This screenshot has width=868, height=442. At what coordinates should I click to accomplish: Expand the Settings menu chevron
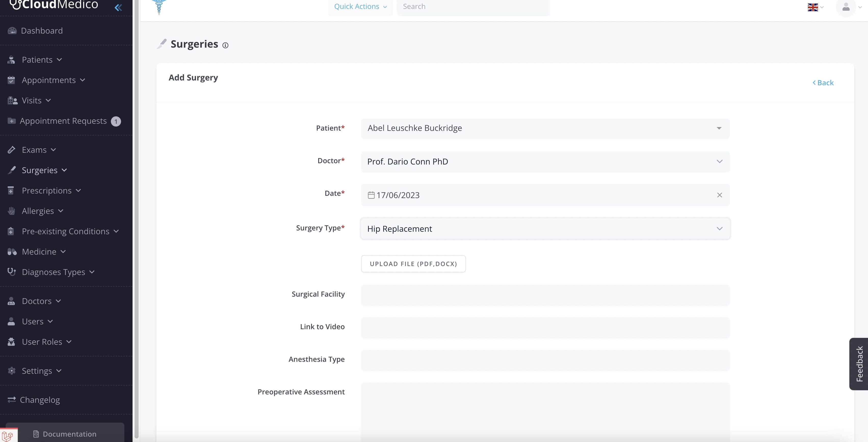tap(59, 371)
